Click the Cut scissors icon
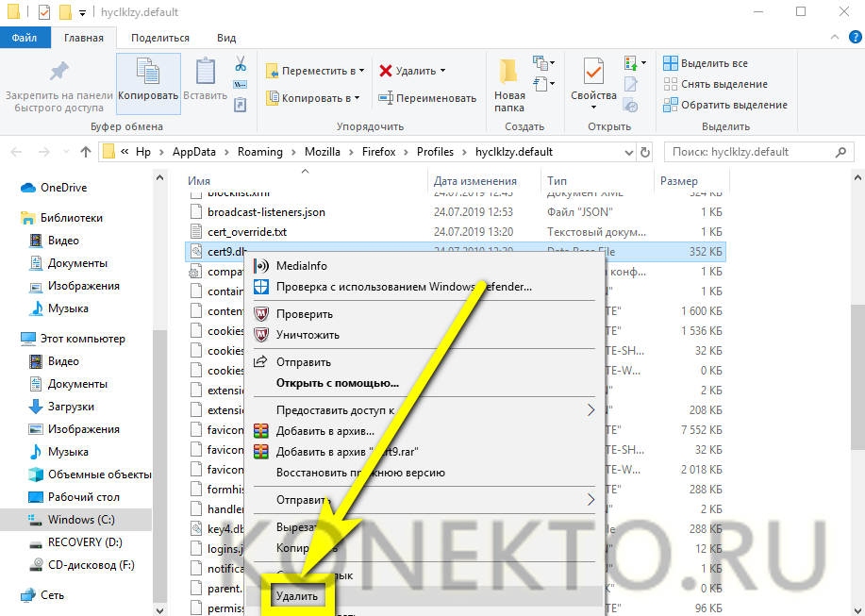The height and width of the screenshot is (616, 865). 241,64
